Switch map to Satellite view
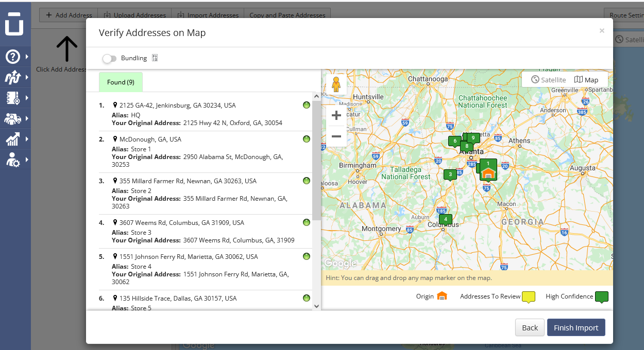The image size is (644, 350). click(549, 80)
